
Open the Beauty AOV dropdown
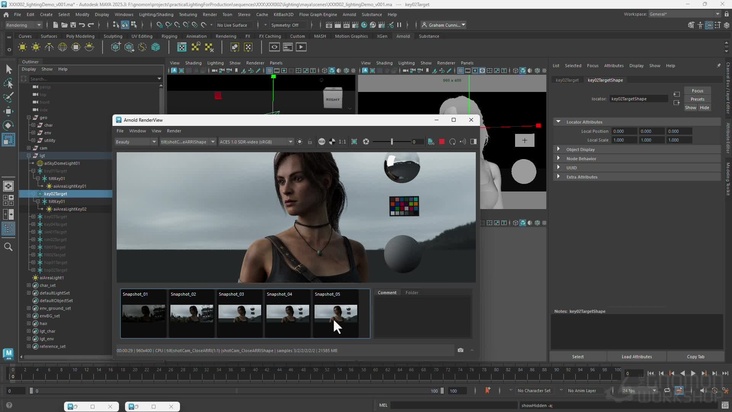click(136, 142)
